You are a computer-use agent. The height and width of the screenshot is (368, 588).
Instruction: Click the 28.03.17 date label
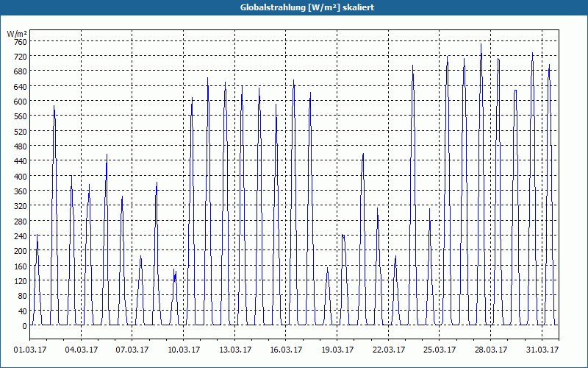(x=491, y=350)
